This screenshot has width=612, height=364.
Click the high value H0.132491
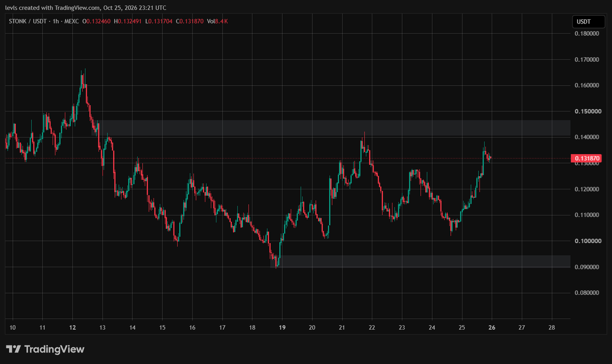pyautogui.click(x=128, y=21)
